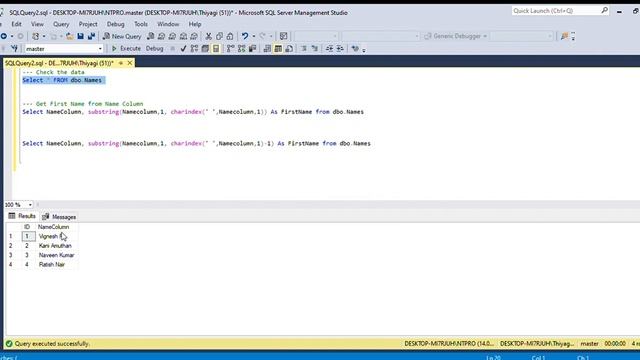Display Estimated Execution Plan icon

(194, 49)
